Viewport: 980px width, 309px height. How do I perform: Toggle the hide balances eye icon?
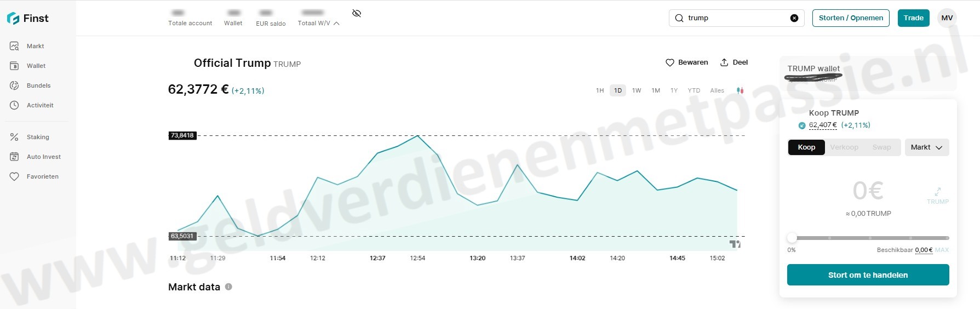tap(357, 13)
